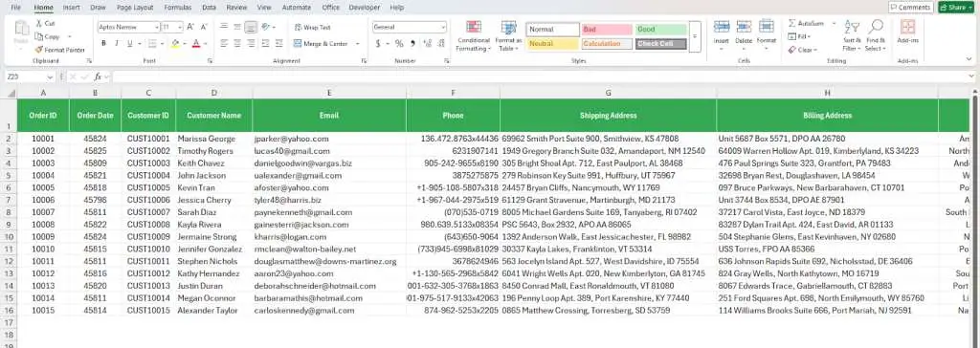Open Find & Select magnifier
This screenshot has width=980, height=348.
click(x=876, y=27)
